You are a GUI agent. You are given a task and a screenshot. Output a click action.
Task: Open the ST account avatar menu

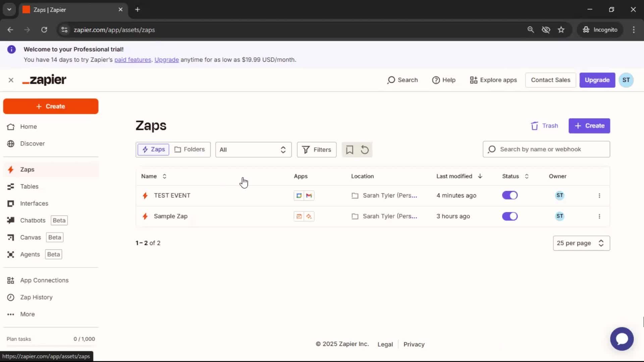(626, 80)
